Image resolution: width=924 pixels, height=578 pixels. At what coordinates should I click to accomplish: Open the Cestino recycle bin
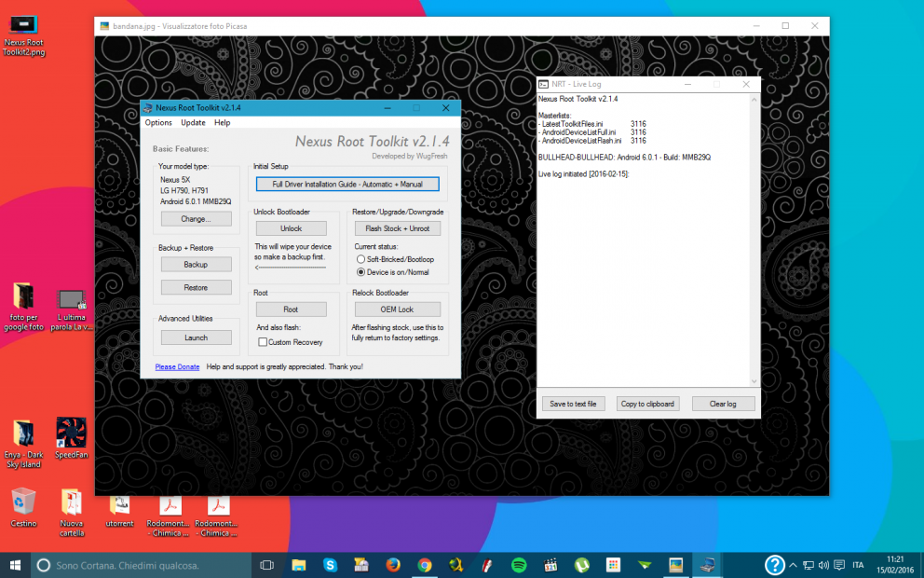[23, 507]
